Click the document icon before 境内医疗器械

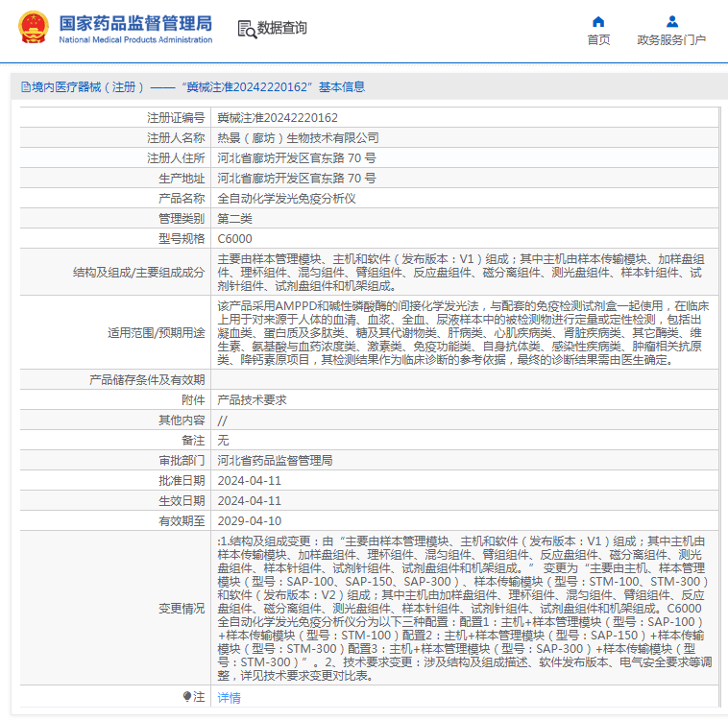26,86
